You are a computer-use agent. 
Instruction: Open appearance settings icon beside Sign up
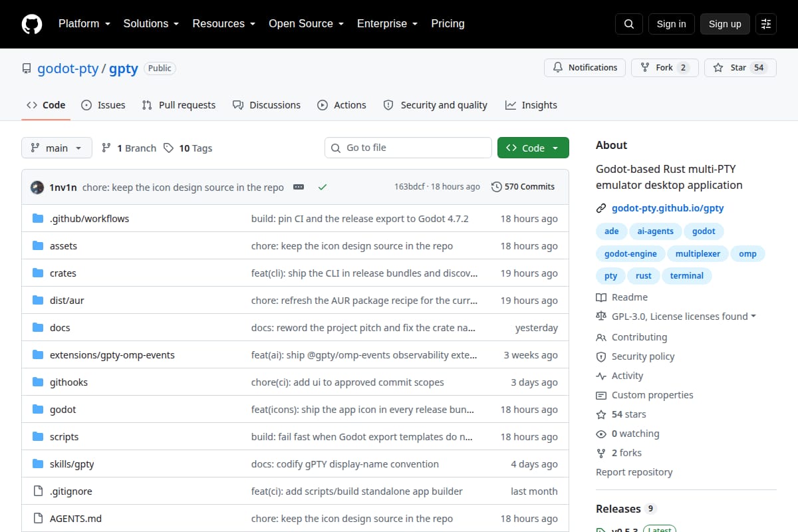click(x=766, y=24)
